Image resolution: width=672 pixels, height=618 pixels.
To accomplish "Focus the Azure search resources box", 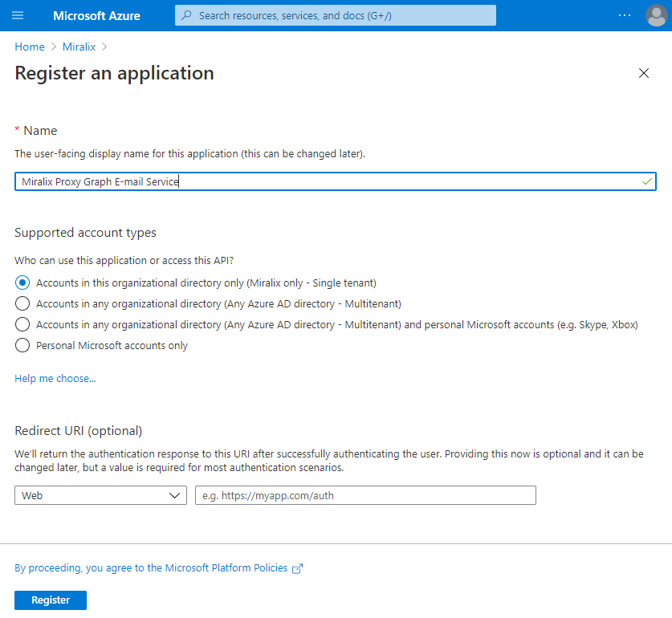I will (x=335, y=15).
